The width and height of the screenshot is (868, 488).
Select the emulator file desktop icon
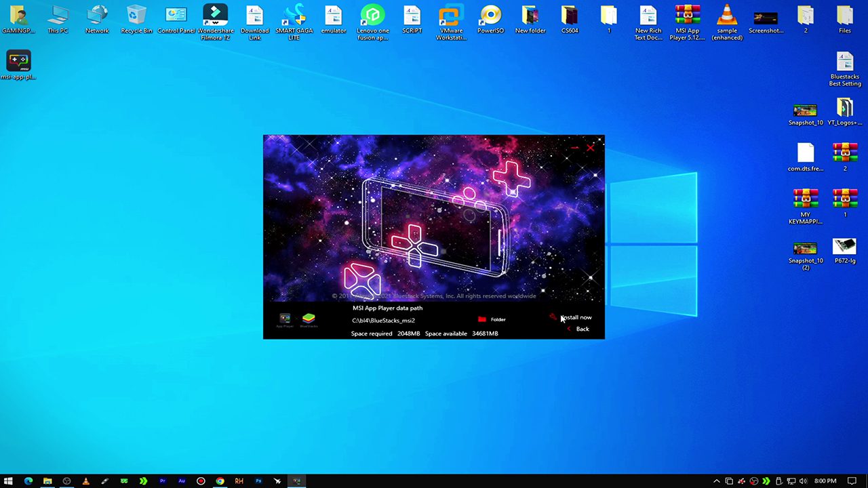333,20
